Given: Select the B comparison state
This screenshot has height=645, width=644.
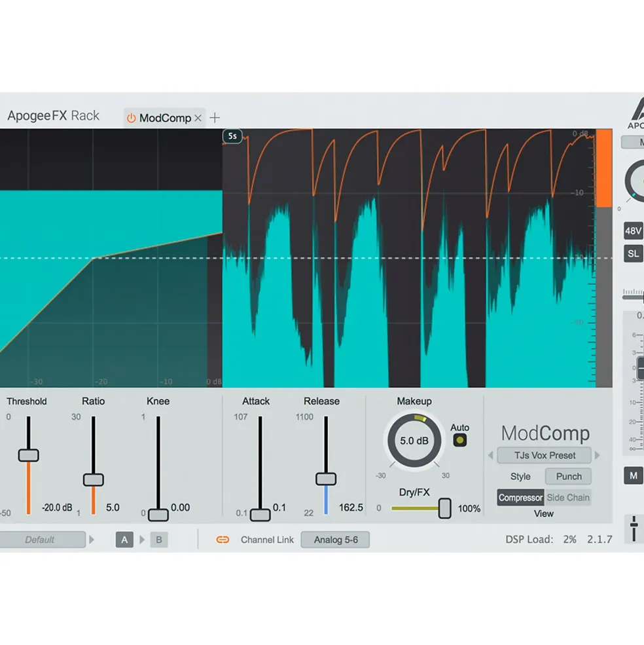Looking at the screenshot, I should click(159, 540).
